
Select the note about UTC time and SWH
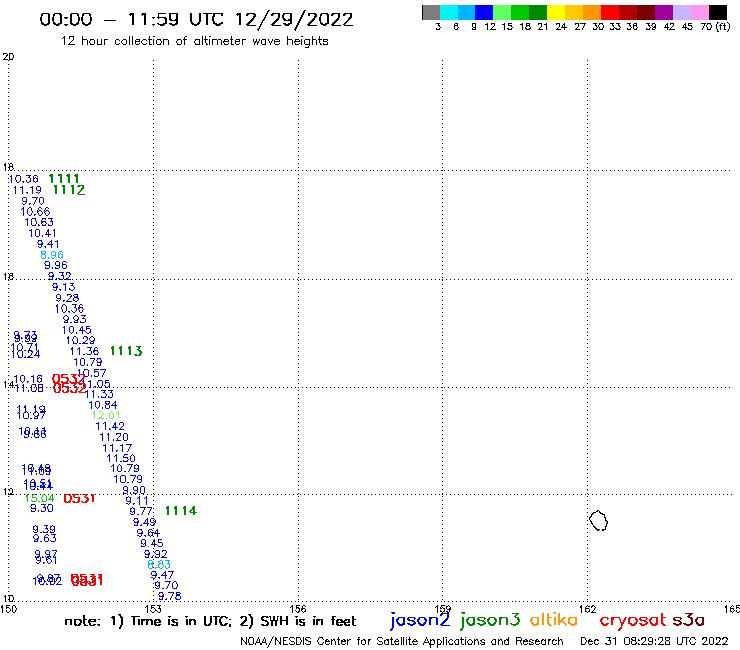(210, 621)
